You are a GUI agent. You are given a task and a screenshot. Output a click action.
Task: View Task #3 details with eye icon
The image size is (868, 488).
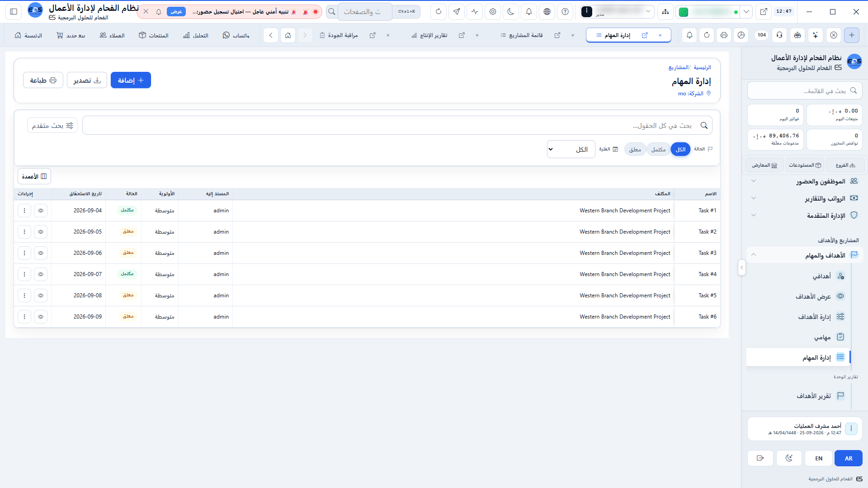(x=41, y=253)
